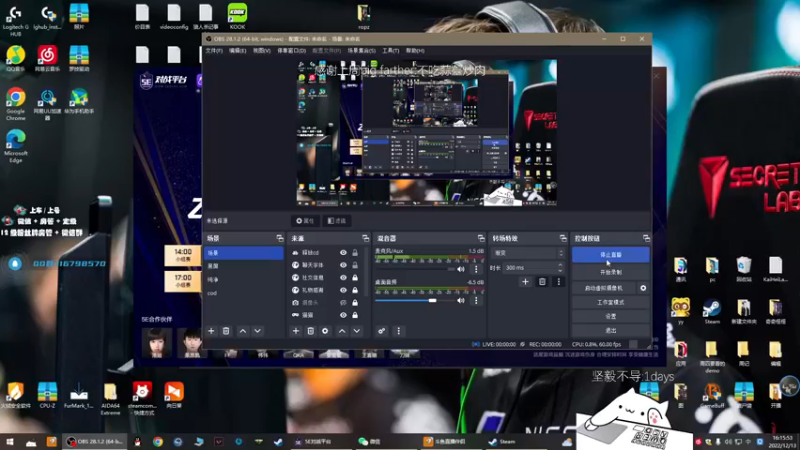Viewport: 800px width, 450px height.
Task: Open the 停靠窗口(D) Docks menu
Action: [291, 51]
